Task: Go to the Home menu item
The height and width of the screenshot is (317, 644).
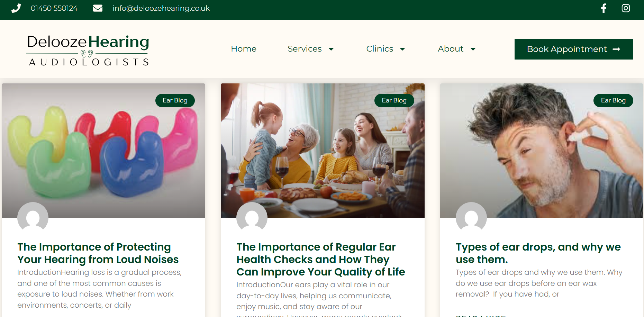Action: tap(244, 49)
